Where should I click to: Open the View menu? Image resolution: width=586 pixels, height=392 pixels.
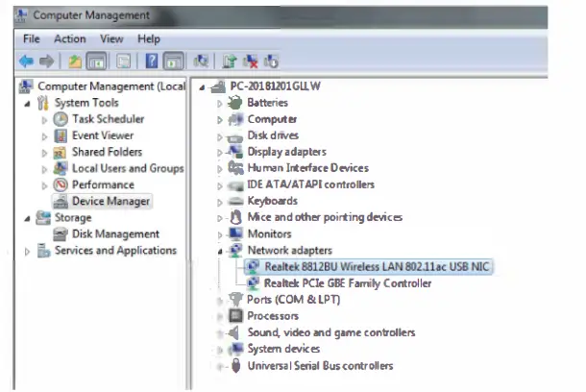point(111,38)
